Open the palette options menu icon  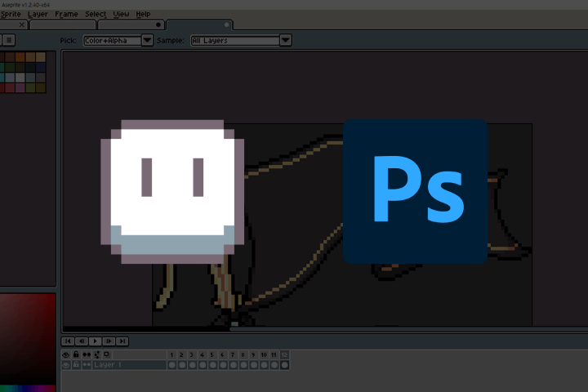9,40
